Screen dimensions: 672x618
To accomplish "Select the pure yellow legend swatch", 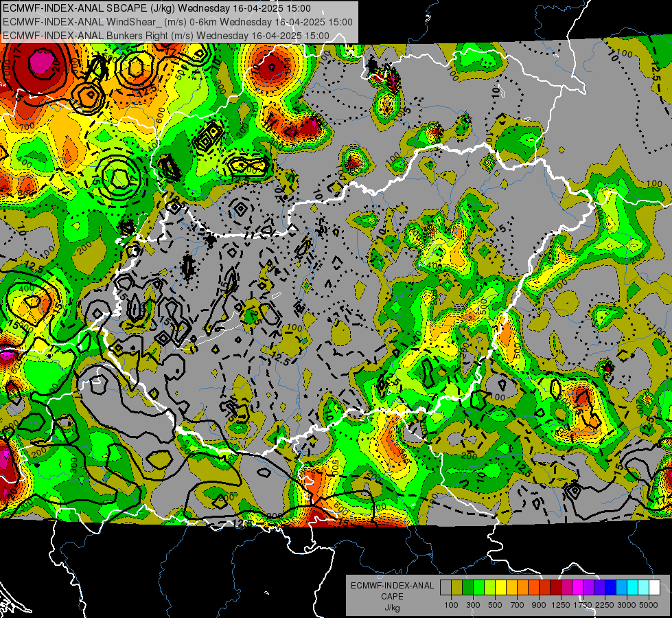I will (500, 588).
